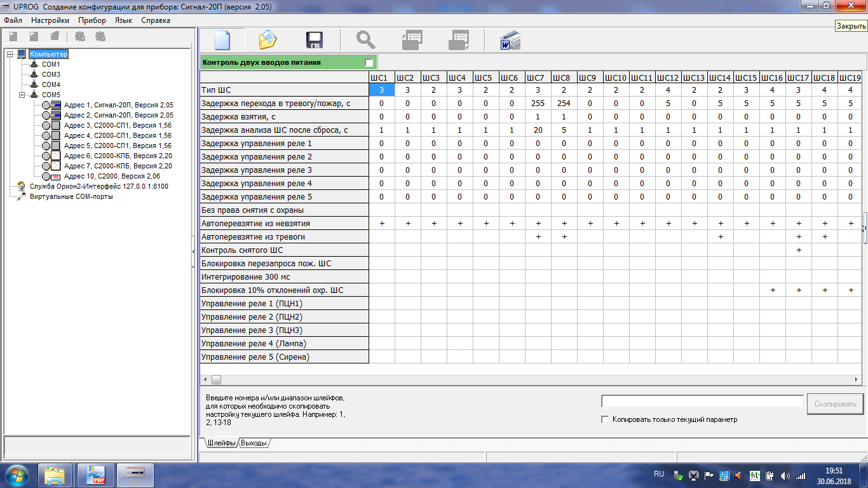
Task: Open configuration file with the folder icon
Action: pos(268,40)
